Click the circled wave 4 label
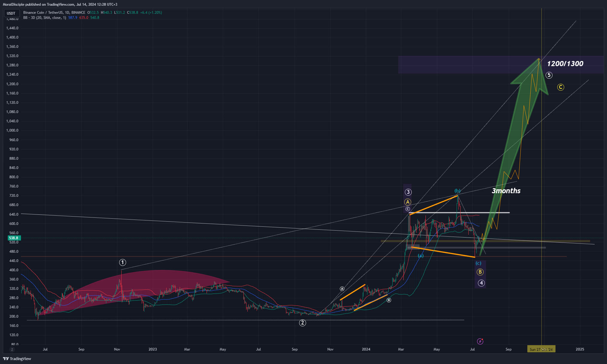Screen dimensions: 607x364 [x=481, y=283]
